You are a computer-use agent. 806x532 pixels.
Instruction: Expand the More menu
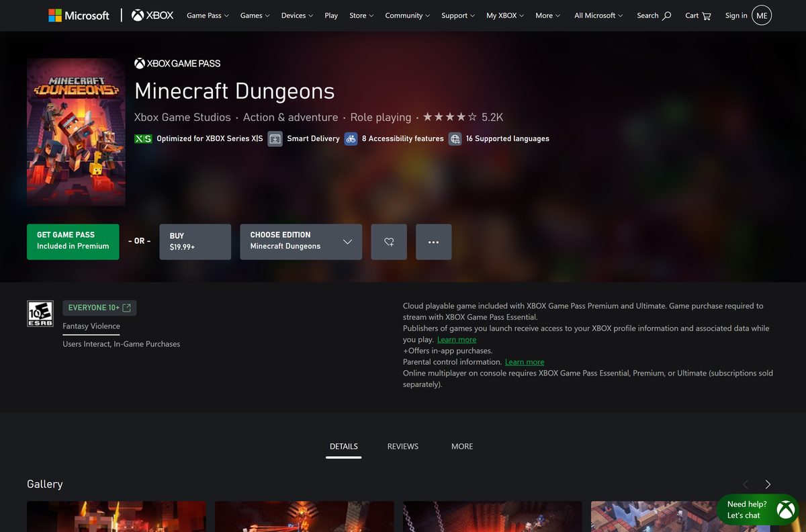(548, 15)
